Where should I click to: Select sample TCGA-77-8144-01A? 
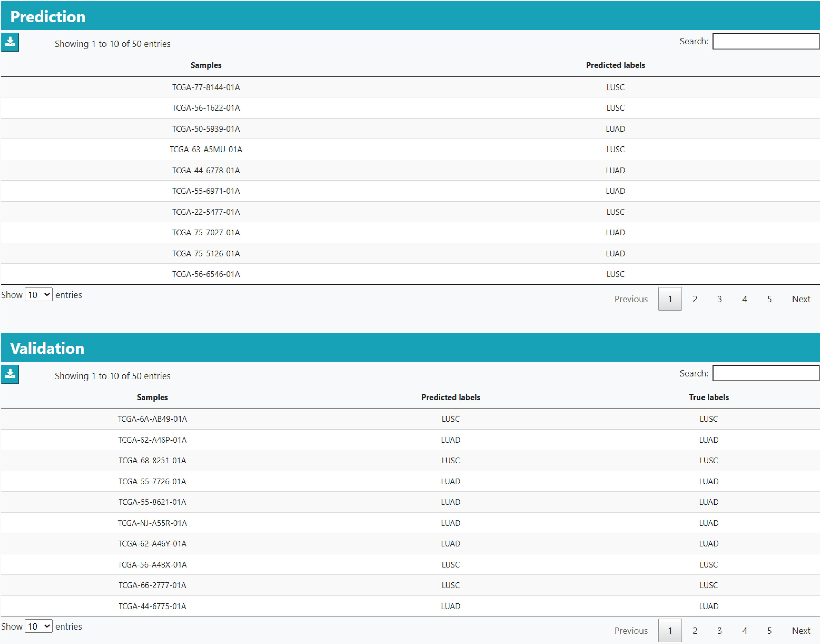(x=206, y=87)
